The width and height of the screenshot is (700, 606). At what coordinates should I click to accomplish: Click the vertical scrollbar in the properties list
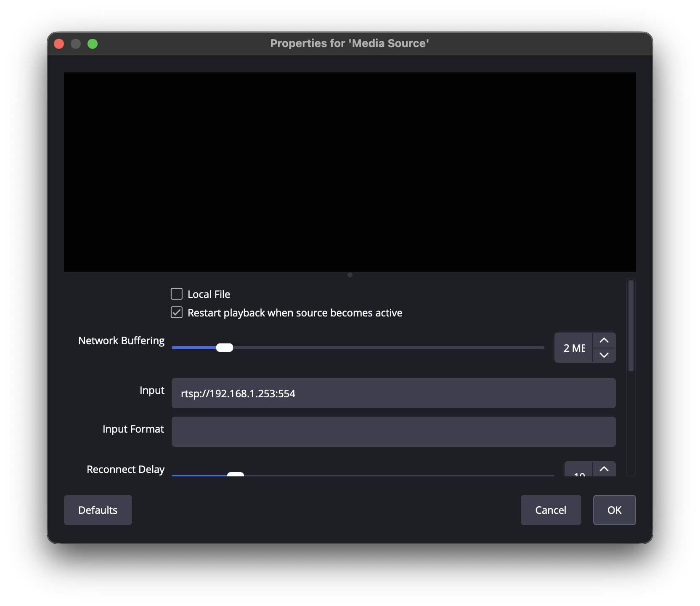pyautogui.click(x=631, y=326)
